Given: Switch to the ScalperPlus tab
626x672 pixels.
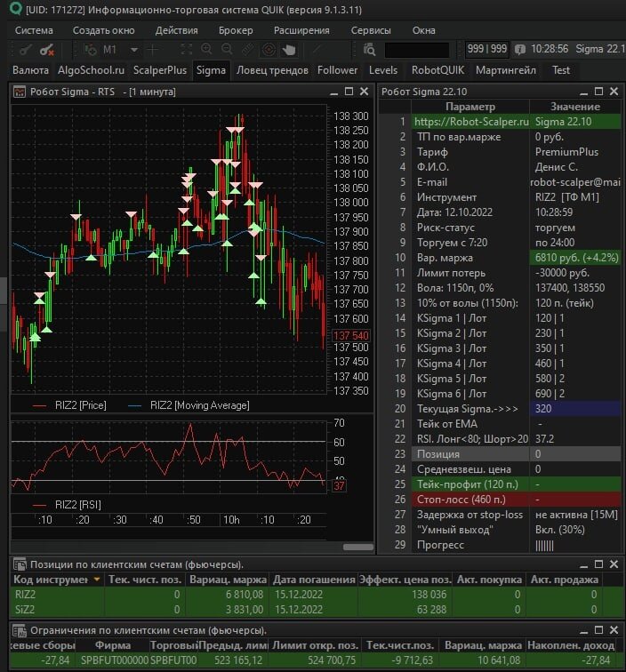Looking at the screenshot, I should click(x=159, y=70).
